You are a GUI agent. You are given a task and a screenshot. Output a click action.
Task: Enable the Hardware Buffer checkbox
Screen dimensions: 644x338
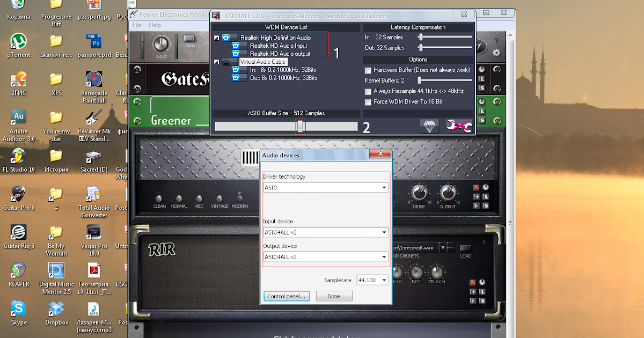(x=368, y=70)
